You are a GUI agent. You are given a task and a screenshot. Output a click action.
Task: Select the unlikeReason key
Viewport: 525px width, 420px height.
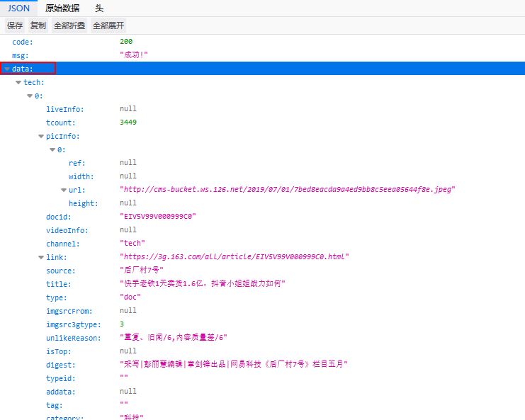(74, 338)
